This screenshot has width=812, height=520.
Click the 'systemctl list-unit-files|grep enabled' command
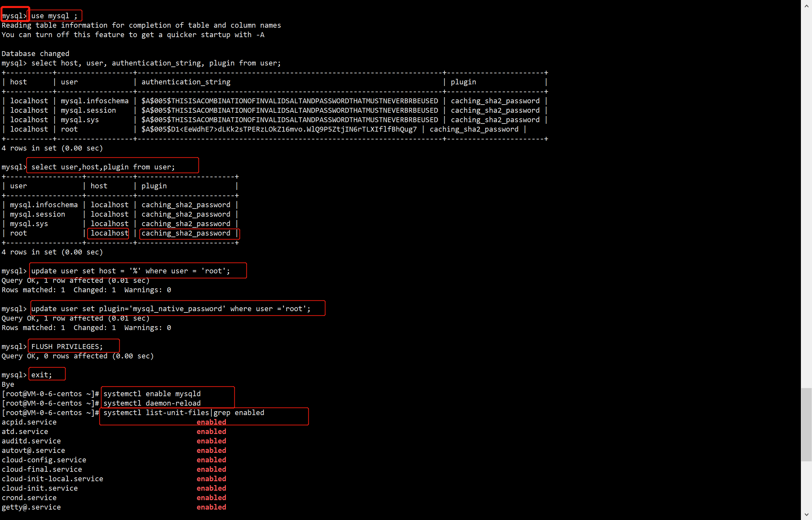point(184,412)
